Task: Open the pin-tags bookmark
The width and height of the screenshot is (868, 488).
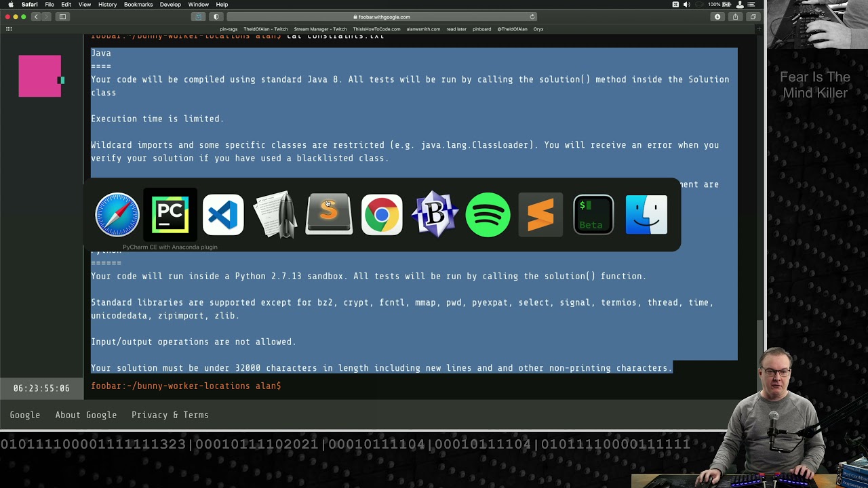Action: pos(229,29)
